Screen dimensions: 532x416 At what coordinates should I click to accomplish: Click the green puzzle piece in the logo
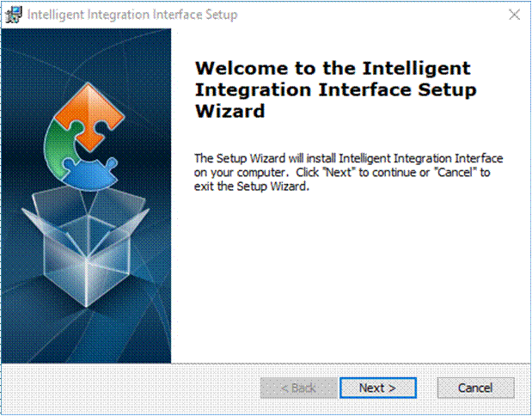pyautogui.click(x=59, y=148)
